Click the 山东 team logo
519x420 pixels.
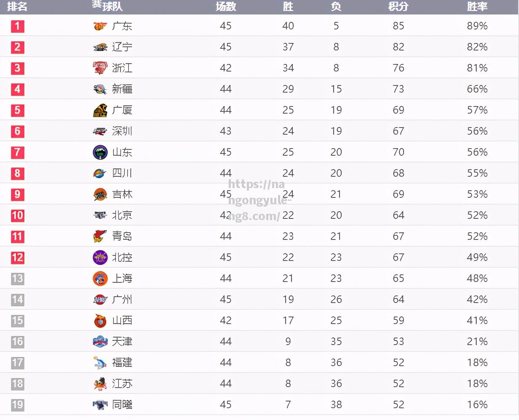(100, 152)
